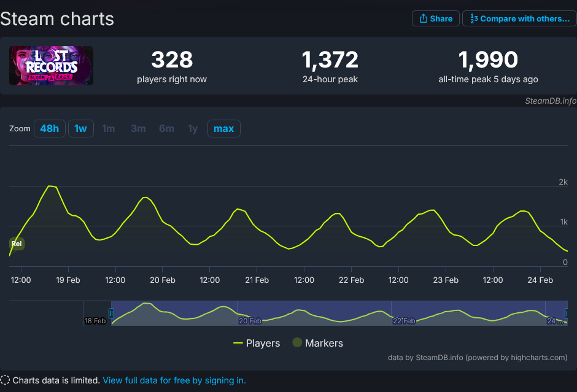Toggle the Markers visibility in the legend
Screen dimensions: 577x392
(317, 343)
